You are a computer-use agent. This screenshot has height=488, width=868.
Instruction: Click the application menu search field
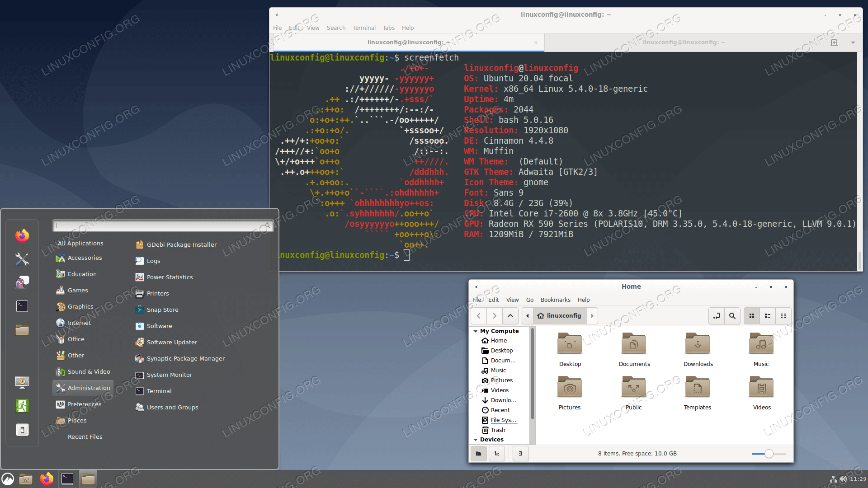[163, 225]
